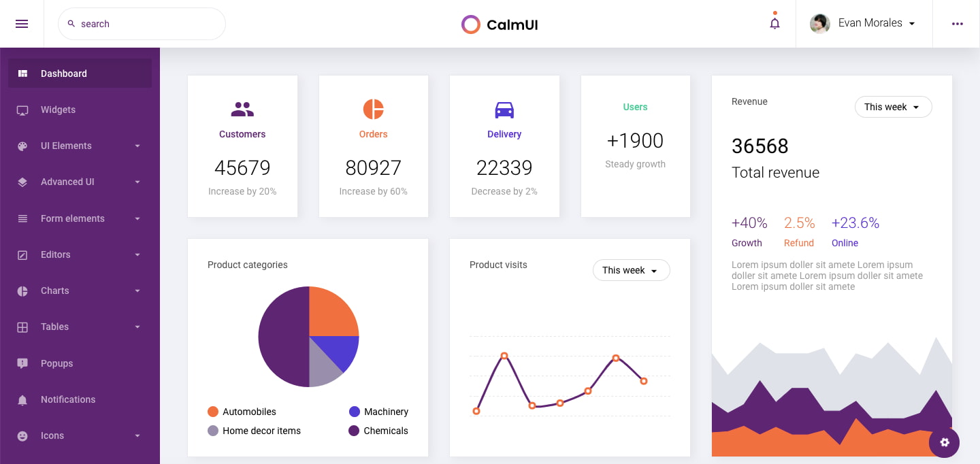This screenshot has width=980, height=464.
Task: Click the Orders pie chart icon
Action: [x=373, y=108]
